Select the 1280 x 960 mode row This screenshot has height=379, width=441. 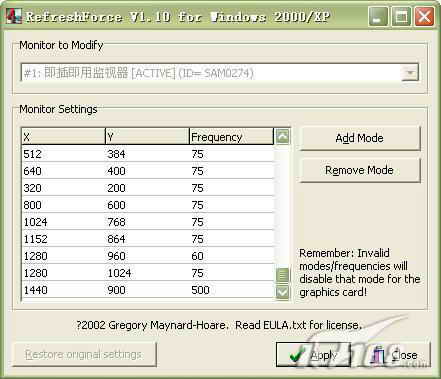tap(148, 256)
